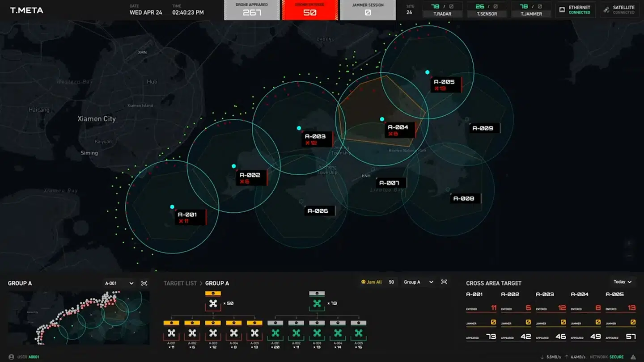
Task: Click the Jam All button
Action: [371, 282]
